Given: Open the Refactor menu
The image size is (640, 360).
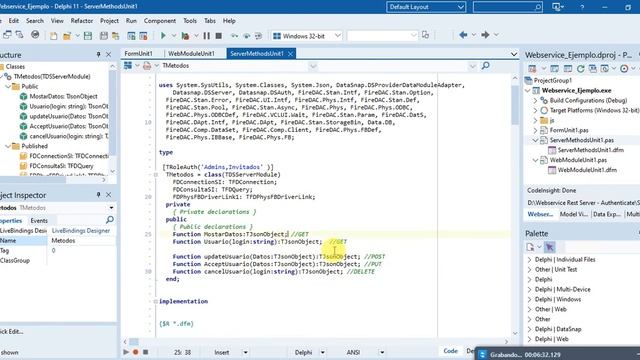Looking at the screenshot, I should tap(82, 21).
